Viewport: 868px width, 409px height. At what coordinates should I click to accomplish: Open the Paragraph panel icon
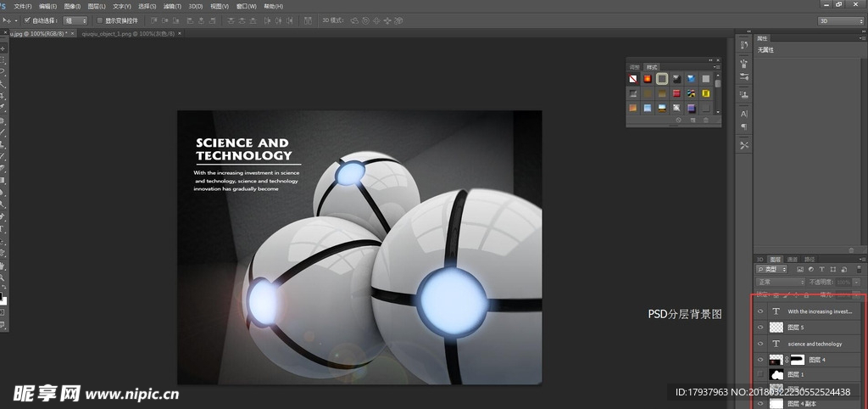pyautogui.click(x=743, y=127)
